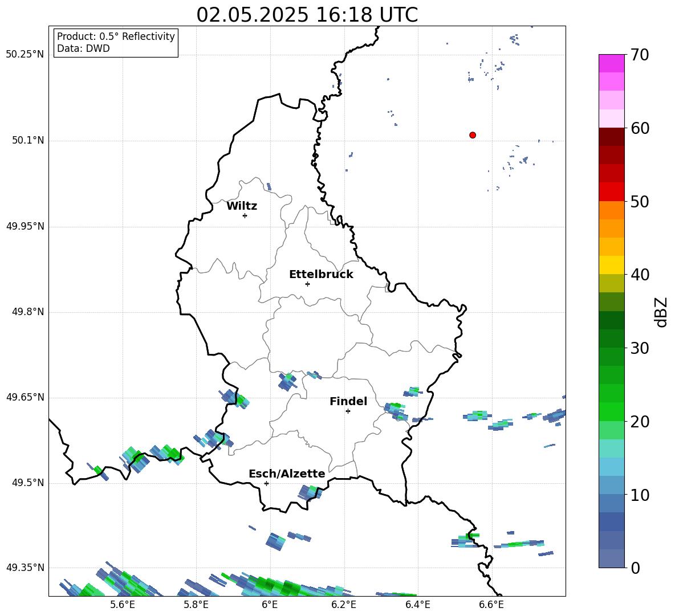Click the Product: 0.5° Reflectivity label
The image size is (675, 616).
coord(116,36)
